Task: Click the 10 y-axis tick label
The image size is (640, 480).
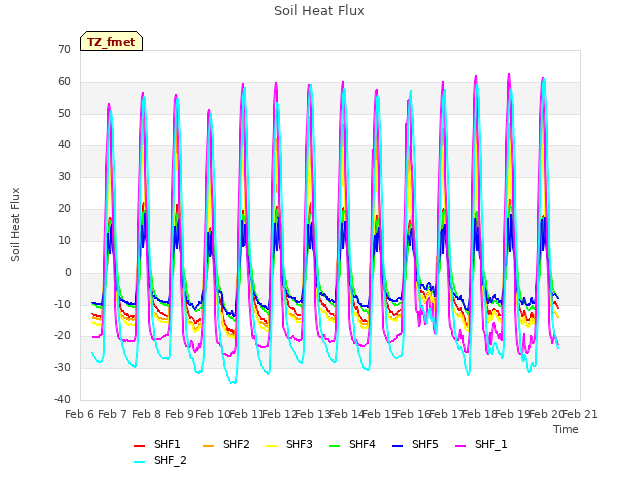Action: (64, 240)
